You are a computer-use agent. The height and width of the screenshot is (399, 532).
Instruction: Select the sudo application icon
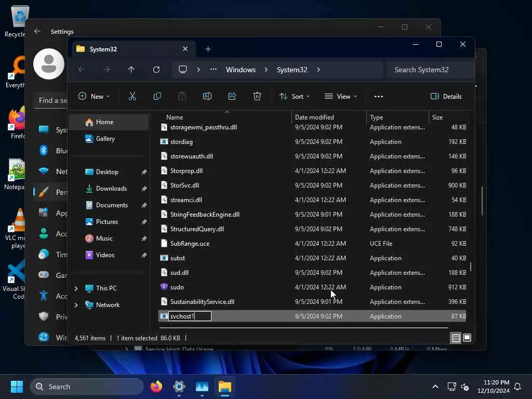pos(164,287)
